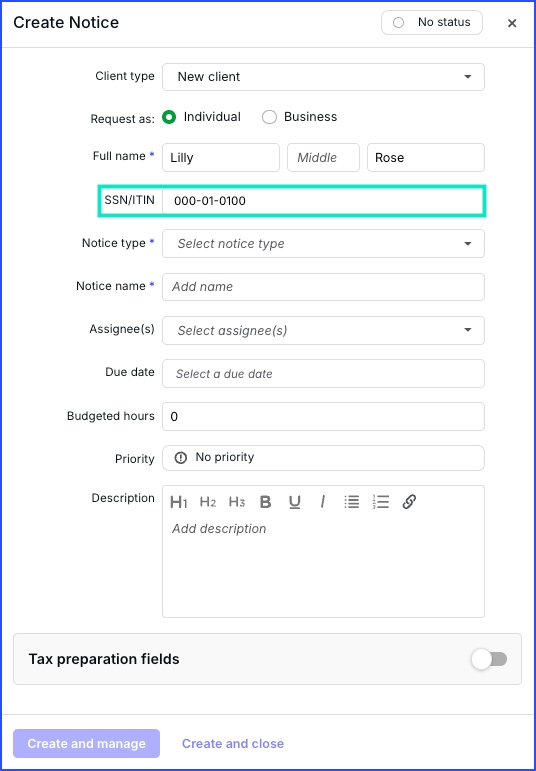
Task: Select the Individual radio option
Action: tap(169, 118)
